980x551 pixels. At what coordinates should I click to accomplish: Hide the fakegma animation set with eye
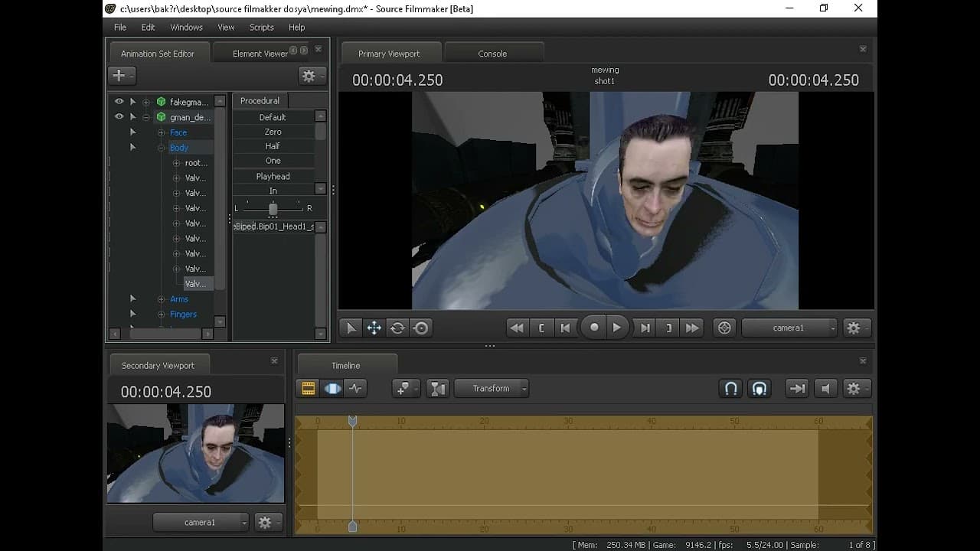tap(119, 102)
